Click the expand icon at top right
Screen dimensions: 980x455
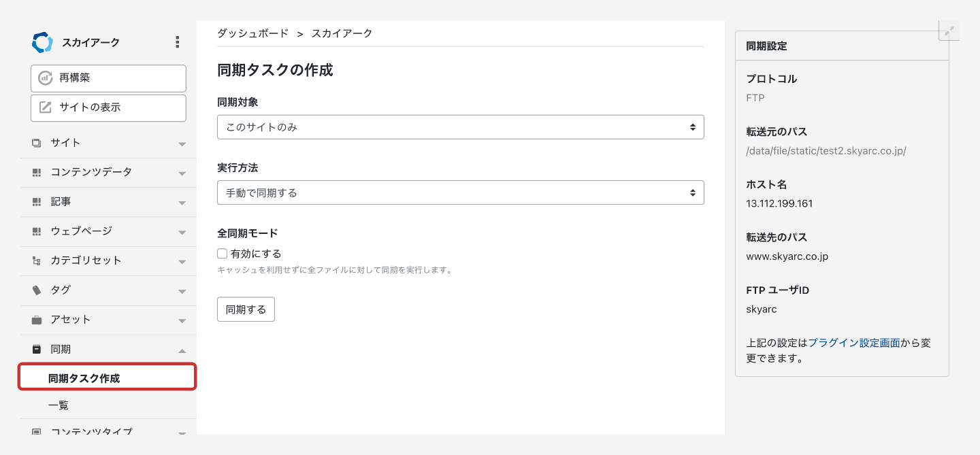949,31
